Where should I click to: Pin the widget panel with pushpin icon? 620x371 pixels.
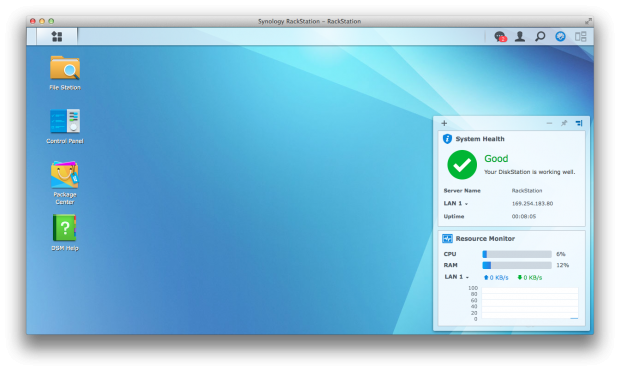tap(564, 123)
